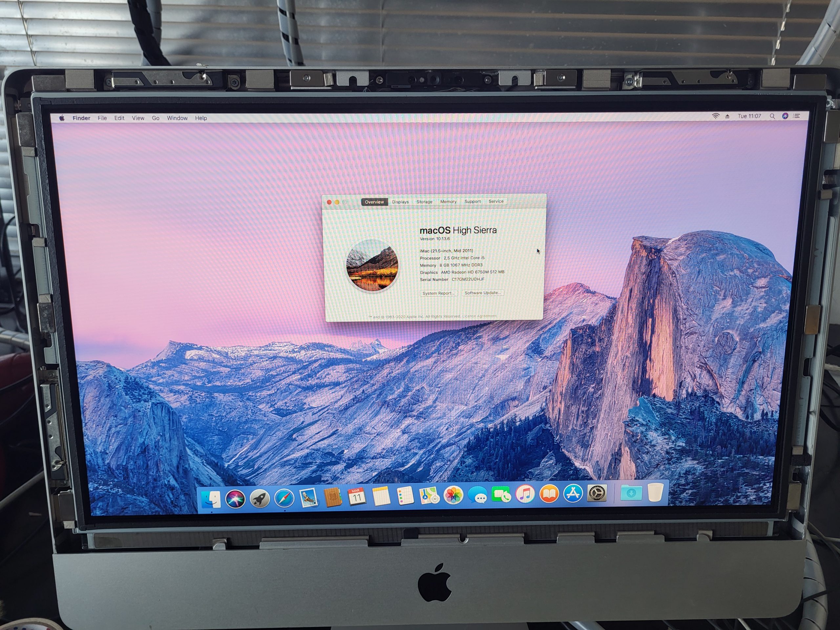
Task: Open the View menu
Action: click(138, 118)
